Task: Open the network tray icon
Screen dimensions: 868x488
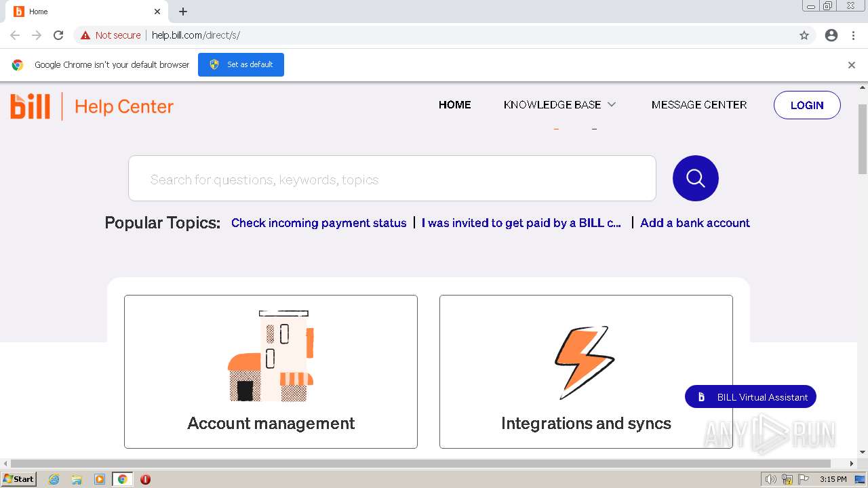Action: (x=787, y=479)
